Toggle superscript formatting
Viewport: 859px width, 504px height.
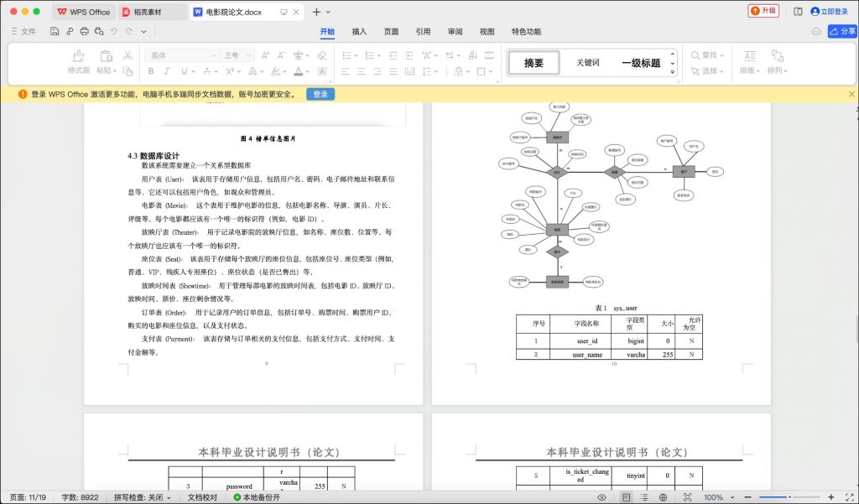[x=228, y=71]
